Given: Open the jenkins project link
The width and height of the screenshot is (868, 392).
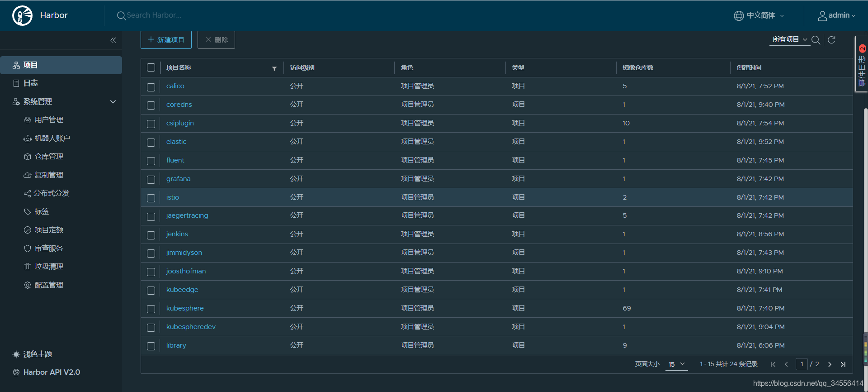Looking at the screenshot, I should [x=177, y=234].
